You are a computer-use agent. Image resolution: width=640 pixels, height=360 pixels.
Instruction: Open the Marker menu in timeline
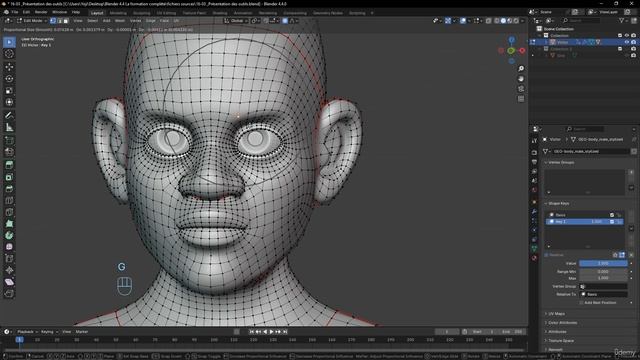tap(82, 332)
